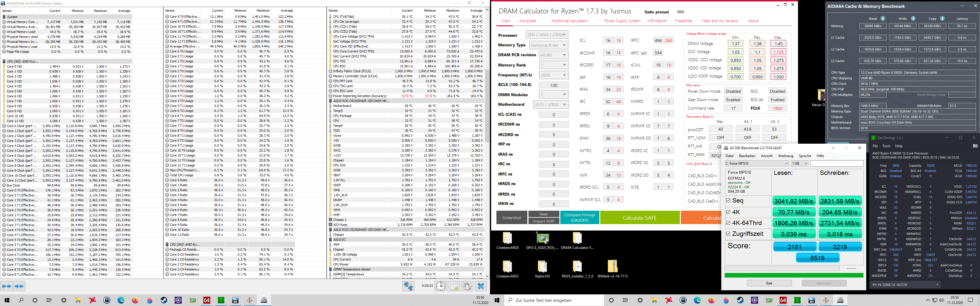
Task: Open the DIMM Modules dropdown
Action: click(554, 95)
